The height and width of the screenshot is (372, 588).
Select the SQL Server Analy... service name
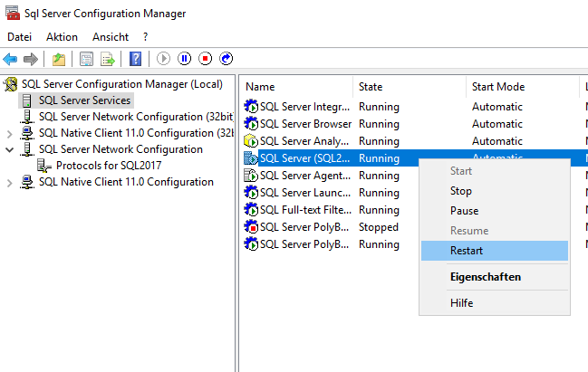304,141
